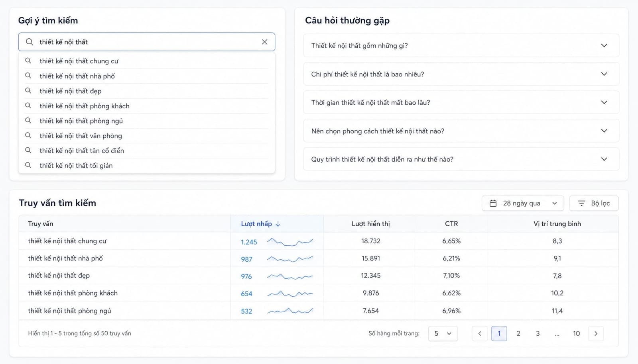Click magnifier icon beside 'thiết kế nội thất chung cư' suggestion
The width and height of the screenshot is (638, 364).
[x=28, y=61]
